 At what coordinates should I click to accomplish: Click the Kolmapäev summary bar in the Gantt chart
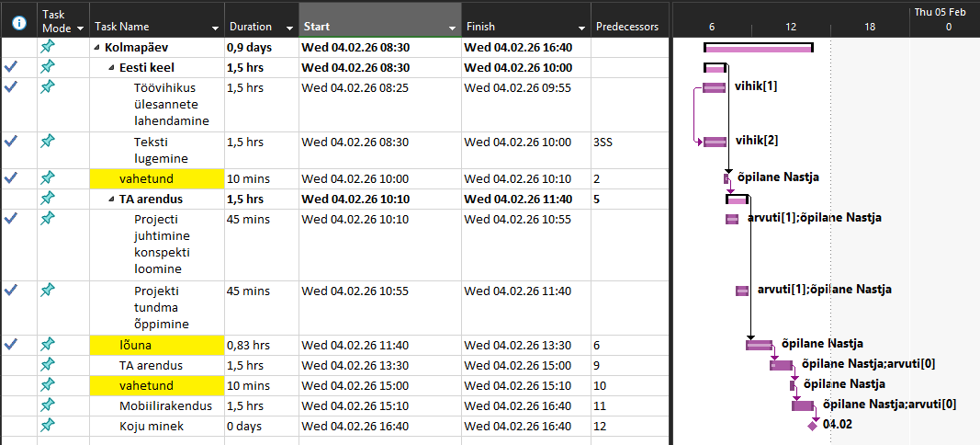tap(758, 48)
